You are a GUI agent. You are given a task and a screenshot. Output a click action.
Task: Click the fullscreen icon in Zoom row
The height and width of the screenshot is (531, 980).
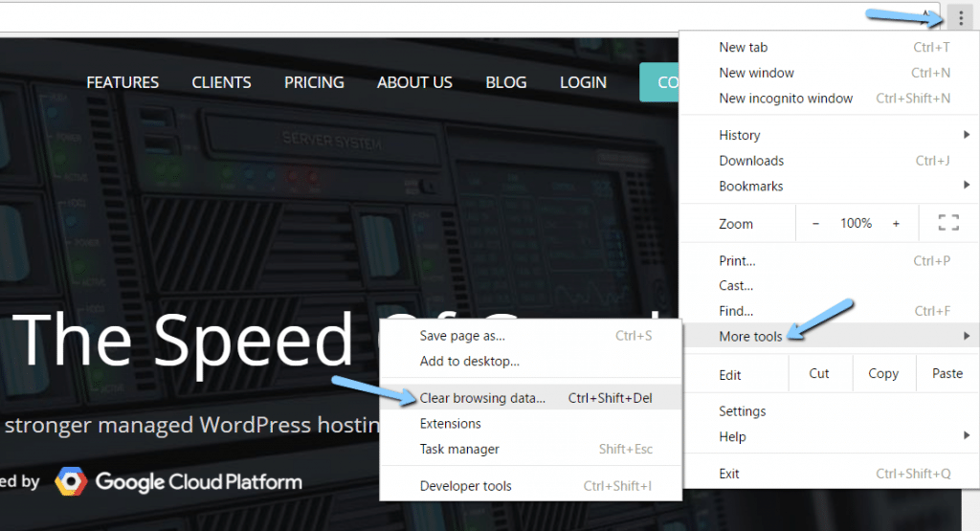point(948,222)
